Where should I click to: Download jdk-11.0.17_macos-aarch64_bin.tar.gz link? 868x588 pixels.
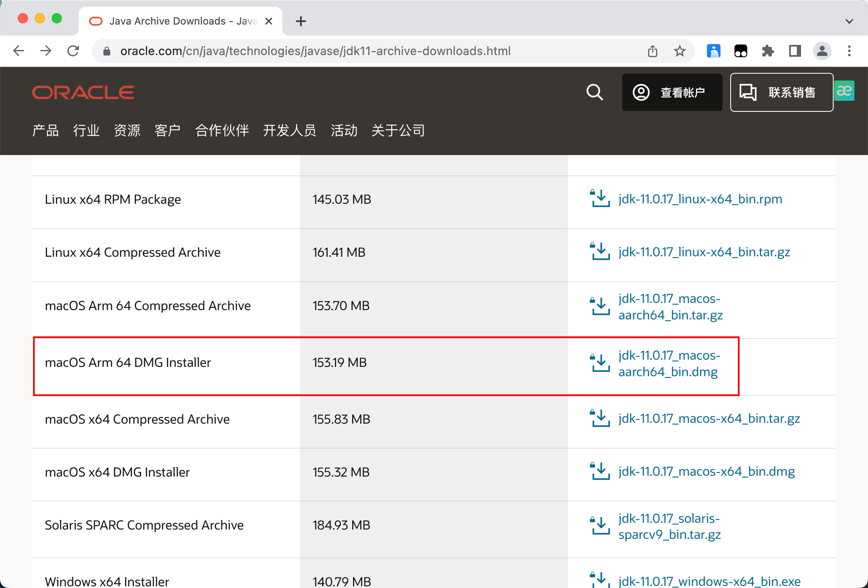(670, 307)
